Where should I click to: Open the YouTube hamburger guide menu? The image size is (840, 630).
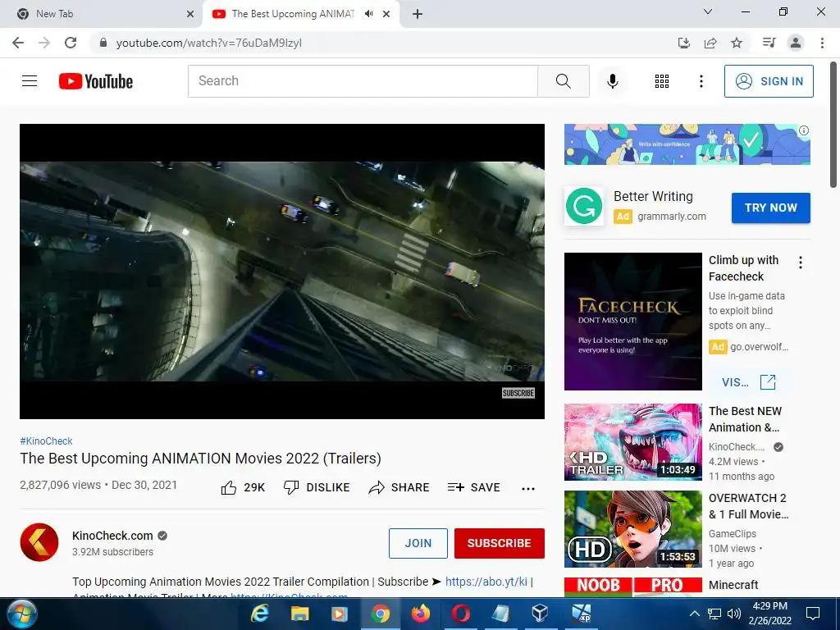pyautogui.click(x=30, y=81)
